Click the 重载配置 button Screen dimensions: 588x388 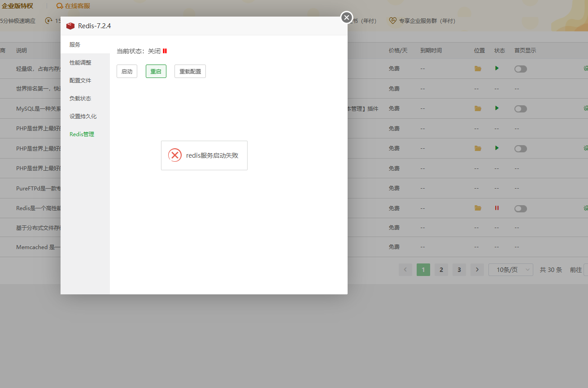190,71
